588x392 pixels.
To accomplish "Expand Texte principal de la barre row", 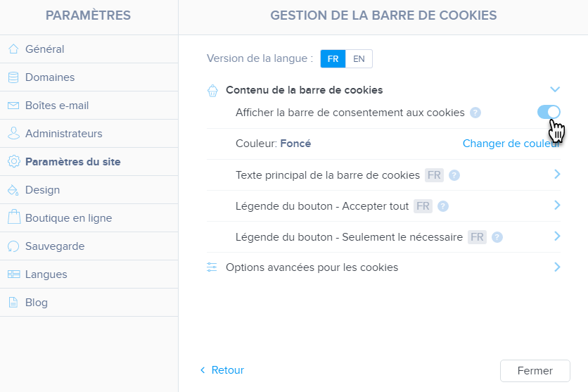I will point(557,175).
